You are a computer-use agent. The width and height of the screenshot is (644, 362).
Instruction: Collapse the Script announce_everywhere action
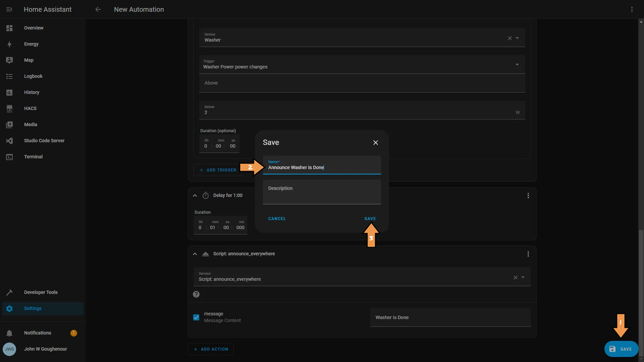click(195, 254)
